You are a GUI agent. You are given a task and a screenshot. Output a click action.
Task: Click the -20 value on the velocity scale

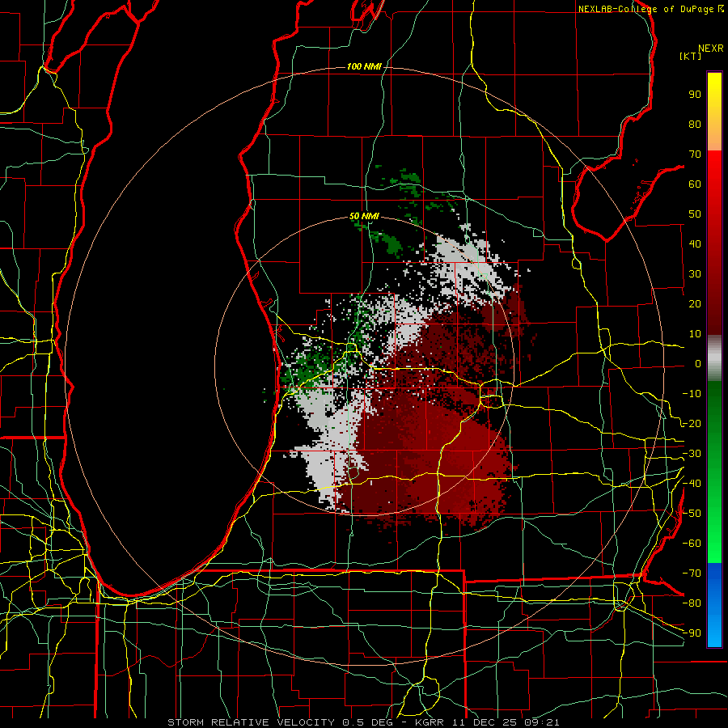click(692, 423)
